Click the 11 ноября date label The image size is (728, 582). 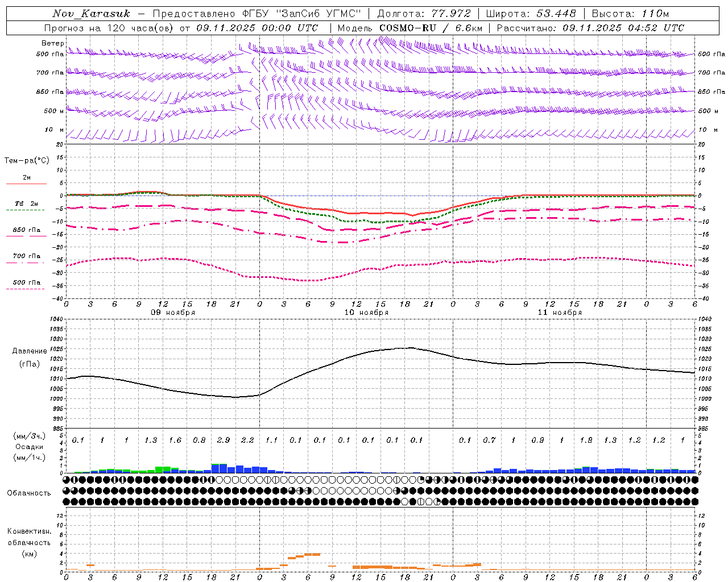pos(560,313)
